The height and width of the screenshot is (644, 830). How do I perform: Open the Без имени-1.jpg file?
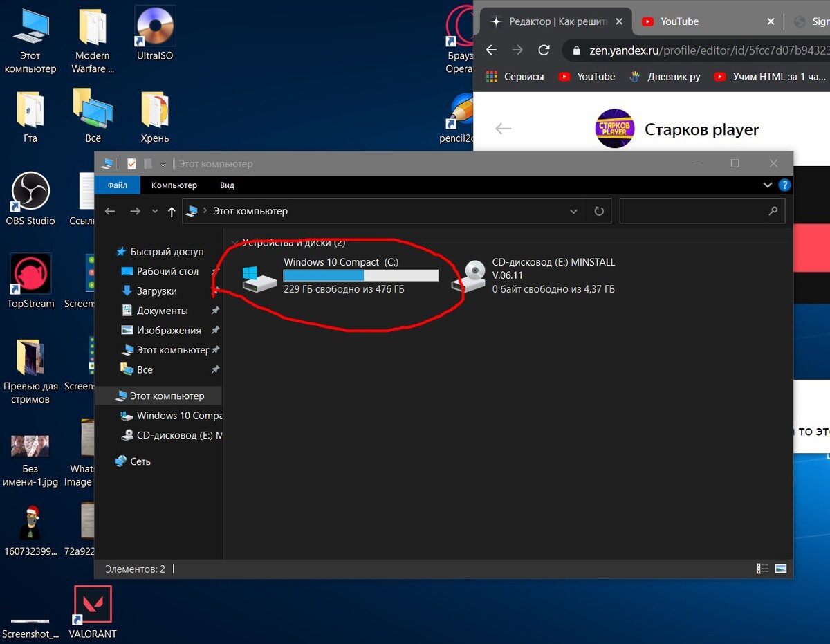(x=30, y=459)
